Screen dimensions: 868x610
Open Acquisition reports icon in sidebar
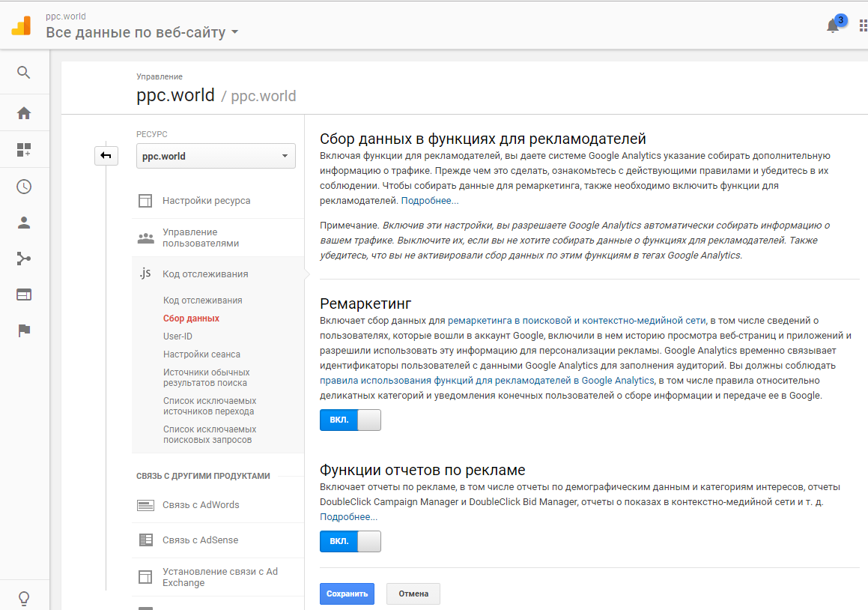pyautogui.click(x=24, y=259)
